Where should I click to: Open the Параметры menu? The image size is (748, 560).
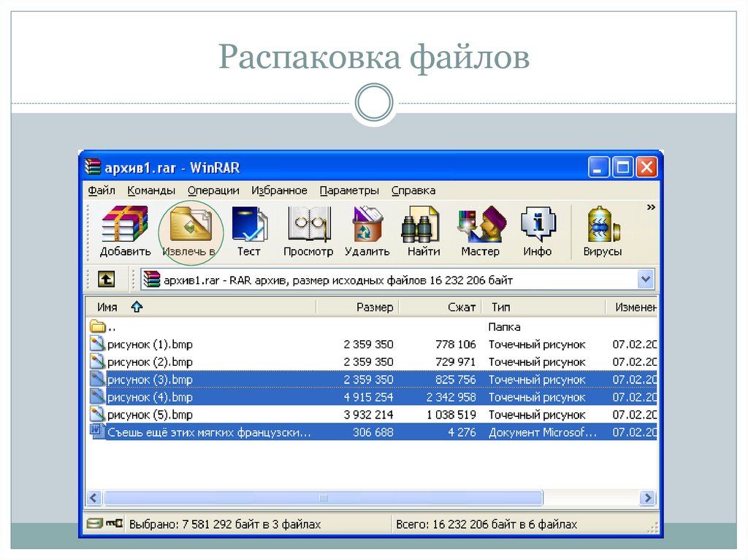pyautogui.click(x=349, y=191)
